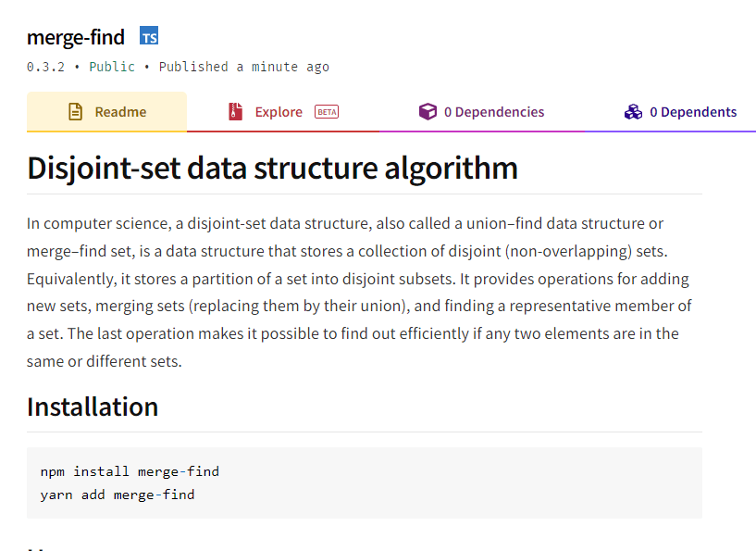Open the 0 Dependencies tab

494,112
